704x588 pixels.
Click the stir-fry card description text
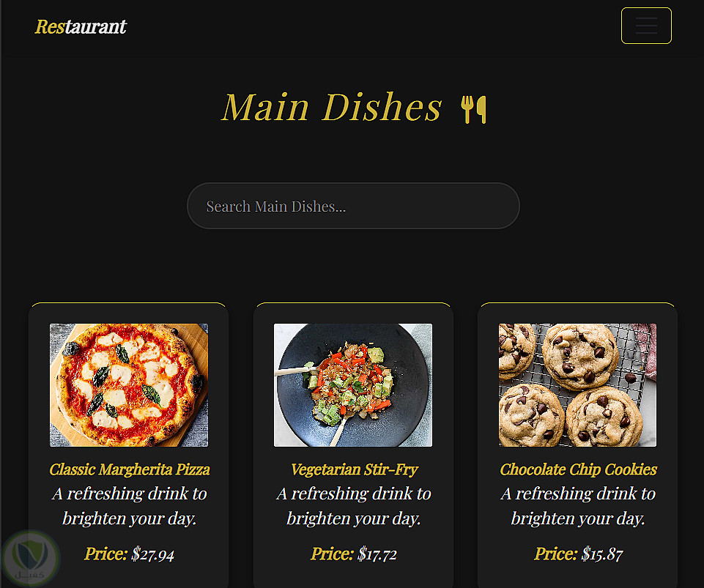click(x=354, y=506)
